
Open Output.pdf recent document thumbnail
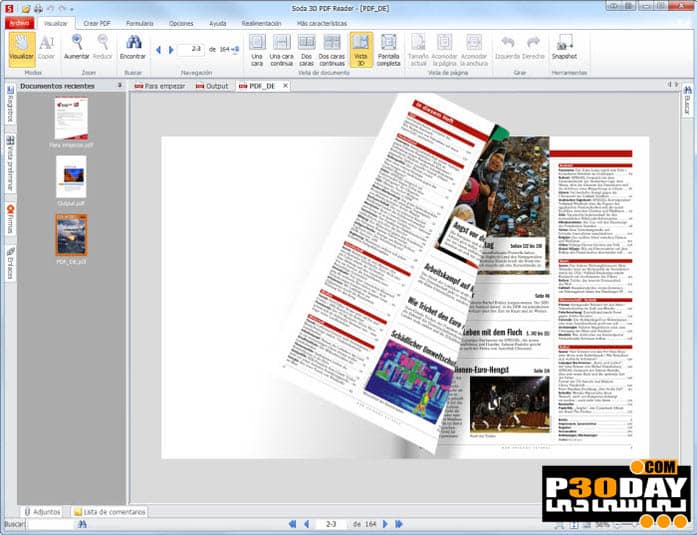tap(71, 177)
